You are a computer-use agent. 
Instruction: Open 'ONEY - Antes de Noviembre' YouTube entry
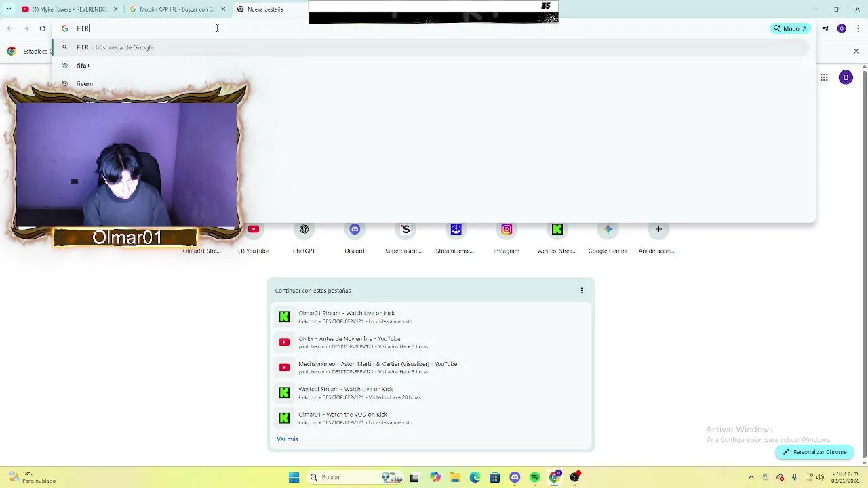point(431,342)
